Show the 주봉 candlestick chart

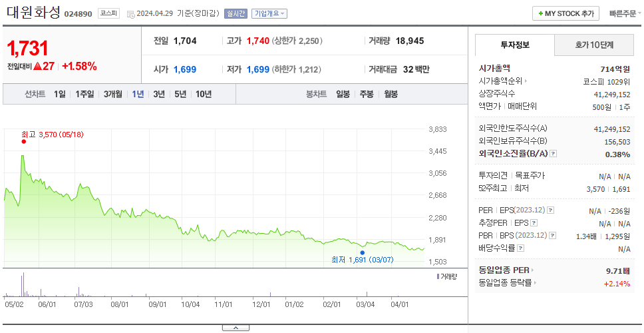pos(367,94)
